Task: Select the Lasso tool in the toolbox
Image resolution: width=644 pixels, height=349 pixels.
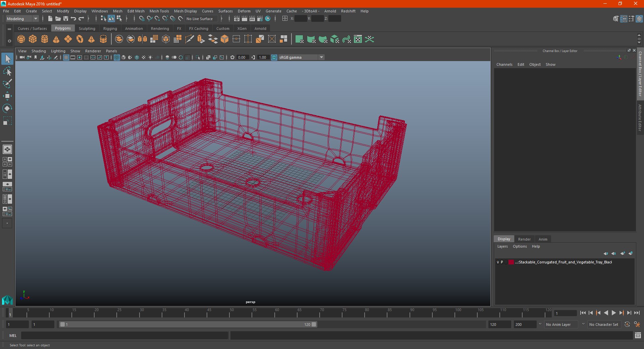Action: tap(7, 71)
